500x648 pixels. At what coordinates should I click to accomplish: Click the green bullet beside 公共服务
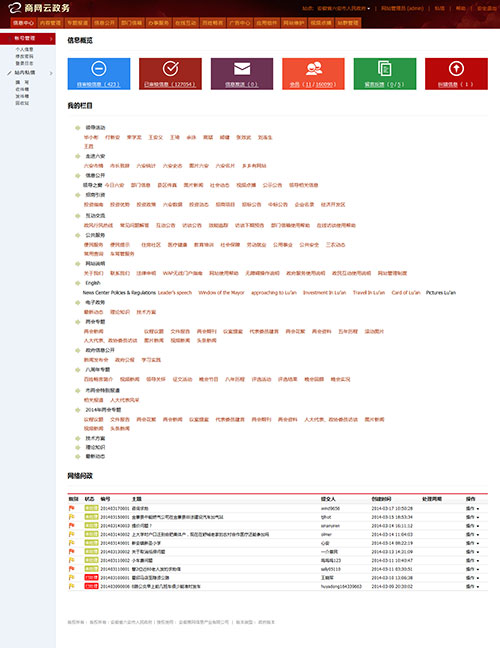pyautogui.click(x=77, y=235)
